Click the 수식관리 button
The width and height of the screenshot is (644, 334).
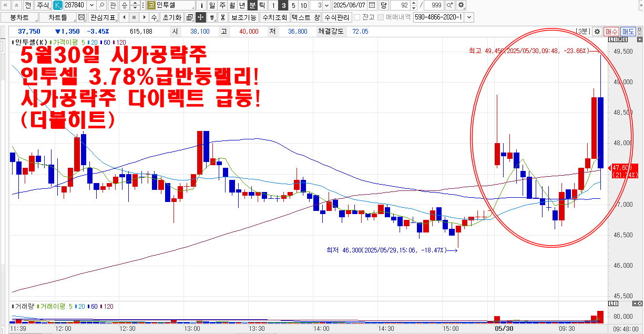click(x=337, y=17)
